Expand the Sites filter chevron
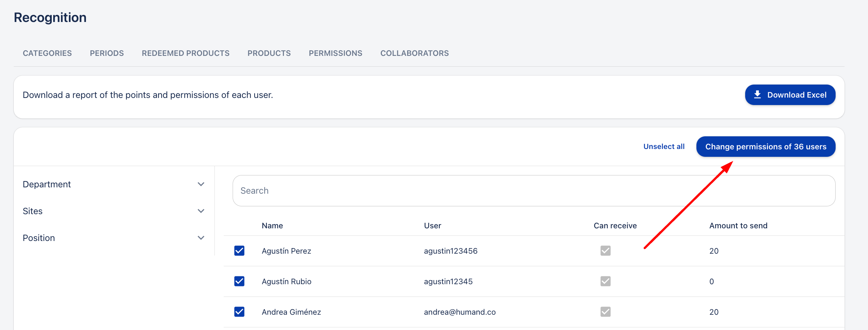Image resolution: width=868 pixels, height=330 pixels. click(x=201, y=211)
